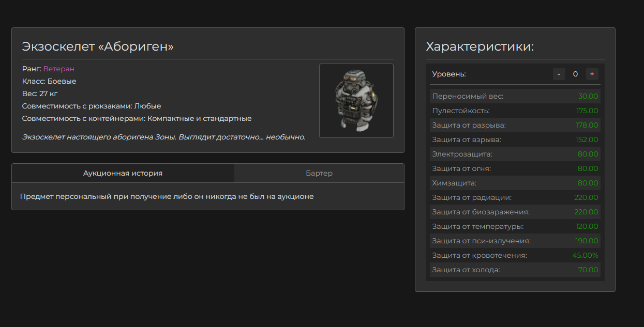
Task: Click the Уровень: label
Action: click(x=449, y=74)
